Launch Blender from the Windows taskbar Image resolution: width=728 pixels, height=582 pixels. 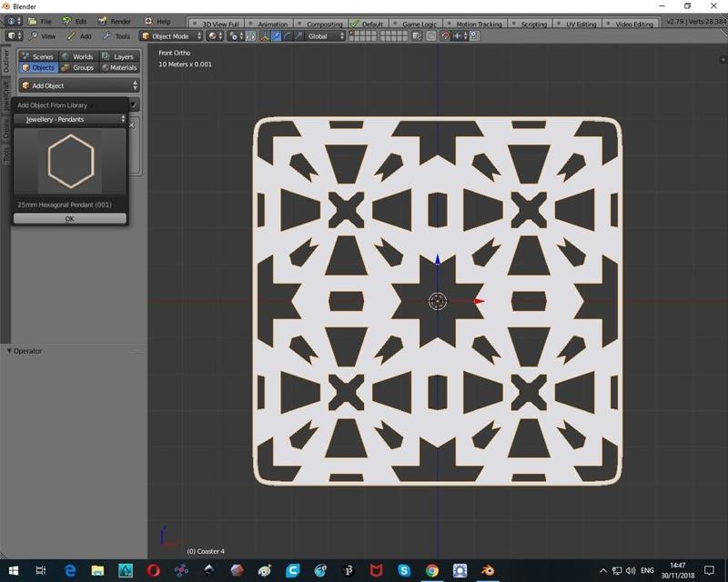[x=488, y=570]
